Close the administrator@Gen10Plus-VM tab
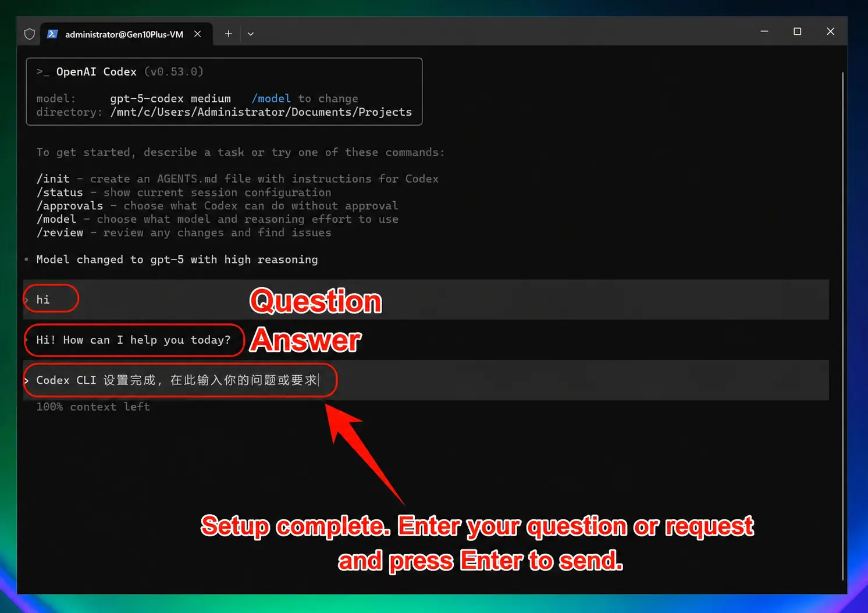Viewport: 868px width, 613px height. point(198,34)
